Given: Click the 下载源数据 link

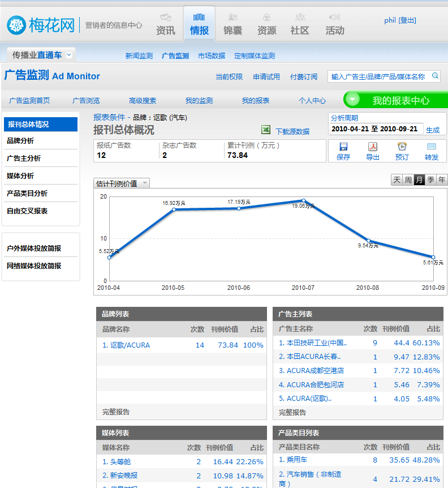Looking at the screenshot, I should [x=292, y=131].
